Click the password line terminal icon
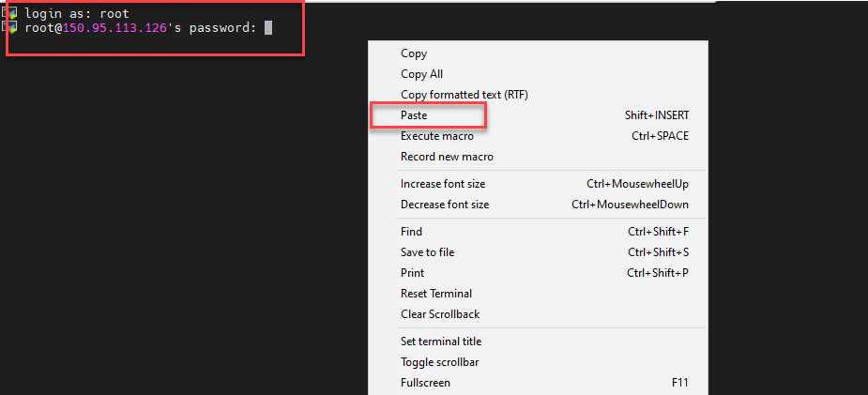This screenshot has height=395, width=868. tap(11, 28)
